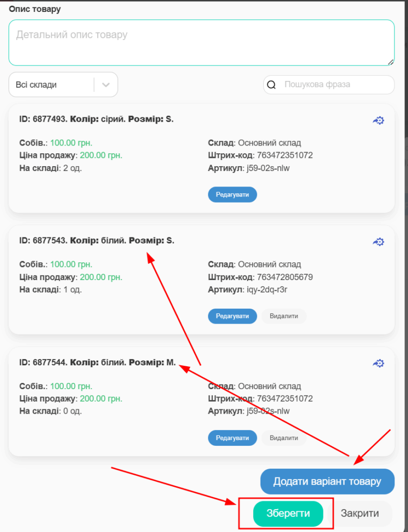
Task: Click into the "Пошукова фраза" search field
Action: point(335,85)
